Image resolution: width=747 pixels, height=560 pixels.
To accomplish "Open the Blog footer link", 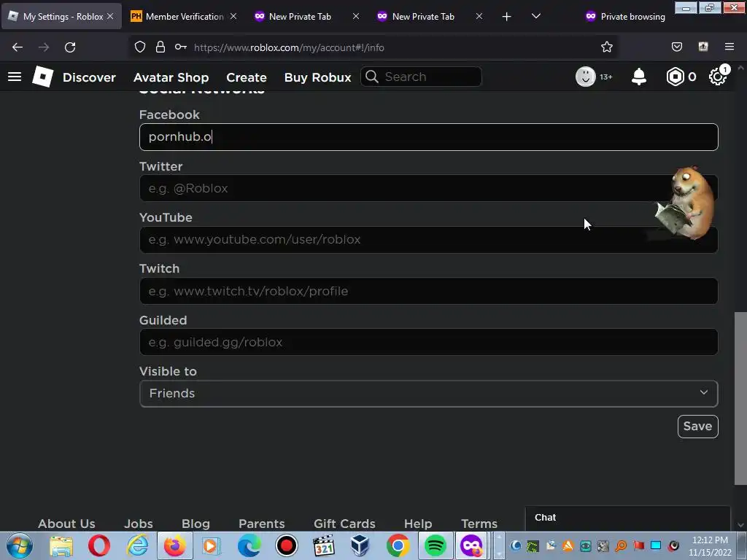I will coord(196,524).
